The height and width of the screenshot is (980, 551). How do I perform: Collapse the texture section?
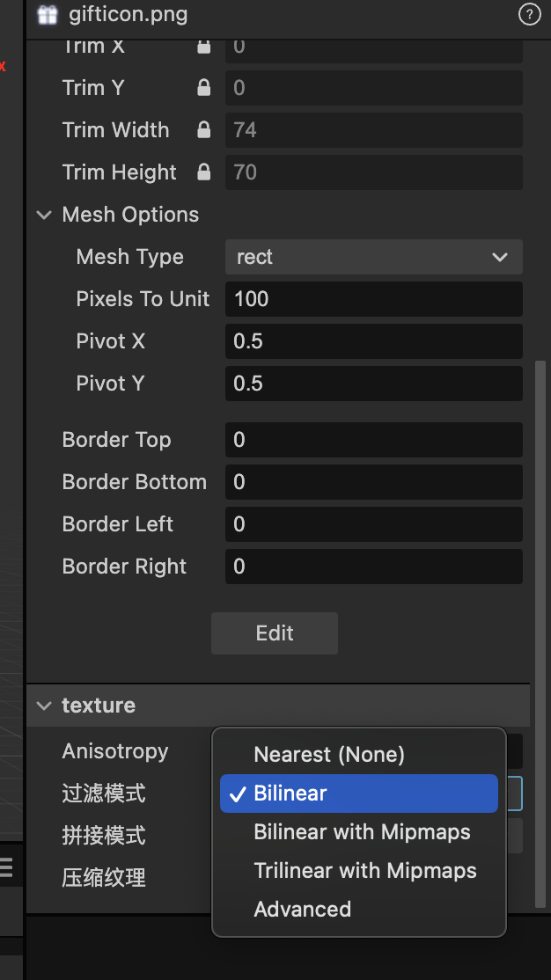pyautogui.click(x=44, y=706)
